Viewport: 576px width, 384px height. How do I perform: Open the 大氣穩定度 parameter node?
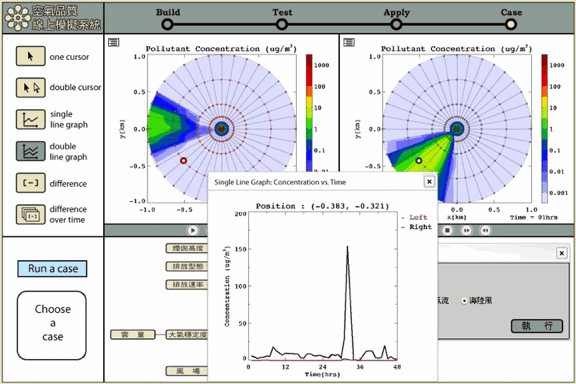[187, 335]
